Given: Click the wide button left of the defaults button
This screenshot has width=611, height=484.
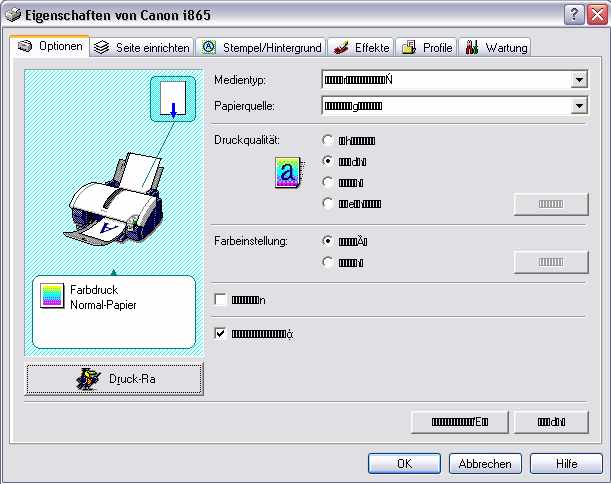Looking at the screenshot, I should point(460,422).
